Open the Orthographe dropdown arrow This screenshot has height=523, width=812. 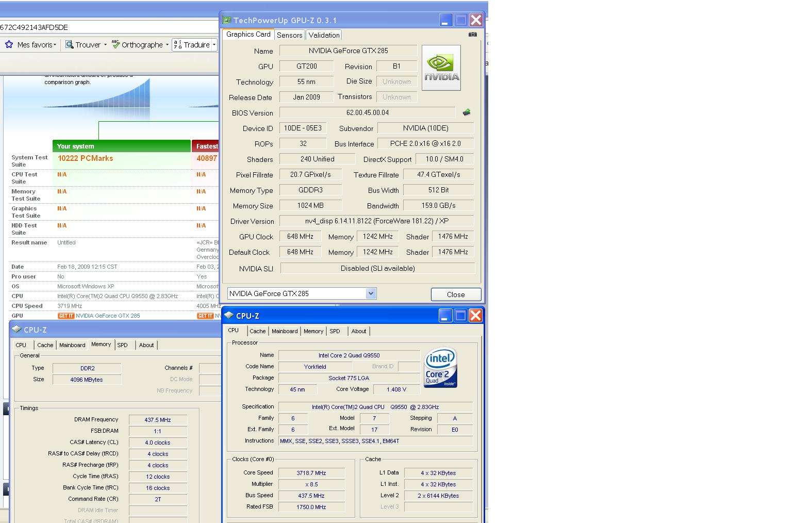167,45
